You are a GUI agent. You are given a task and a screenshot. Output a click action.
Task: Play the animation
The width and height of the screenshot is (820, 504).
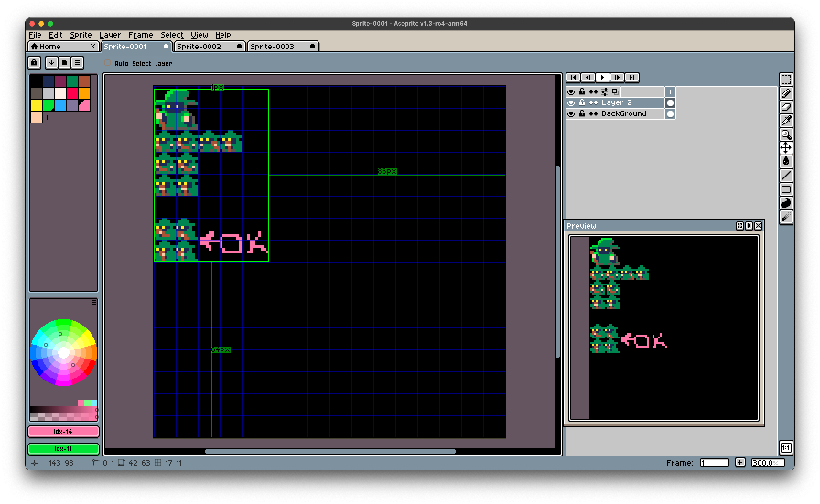(602, 77)
